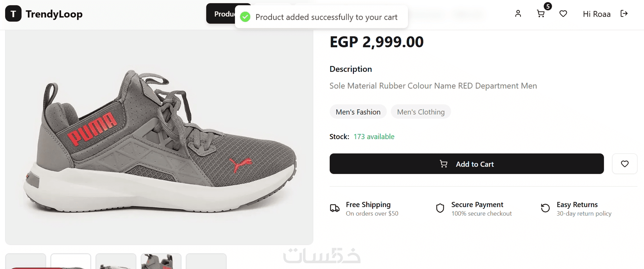
Task: Select the first product thumbnail
Action: point(26,262)
